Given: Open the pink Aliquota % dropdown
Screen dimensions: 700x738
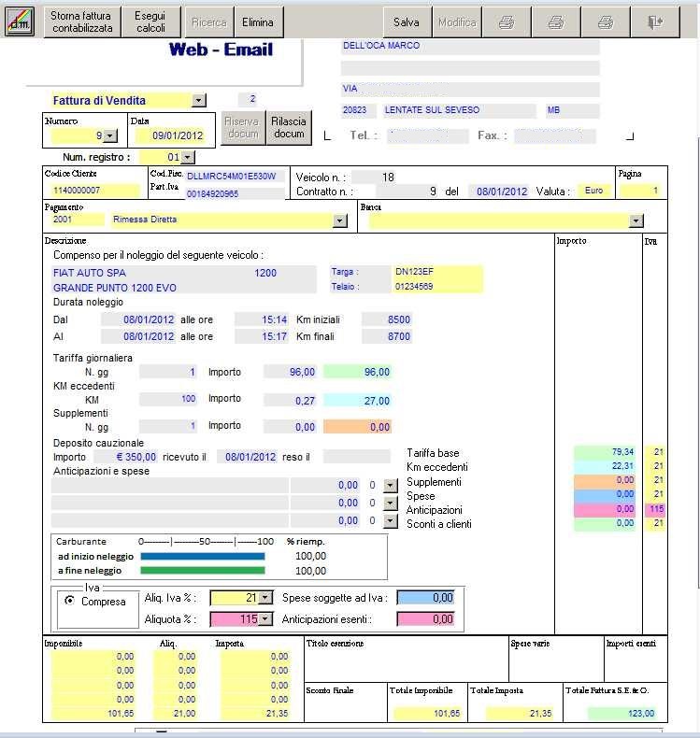Looking at the screenshot, I should [265, 619].
